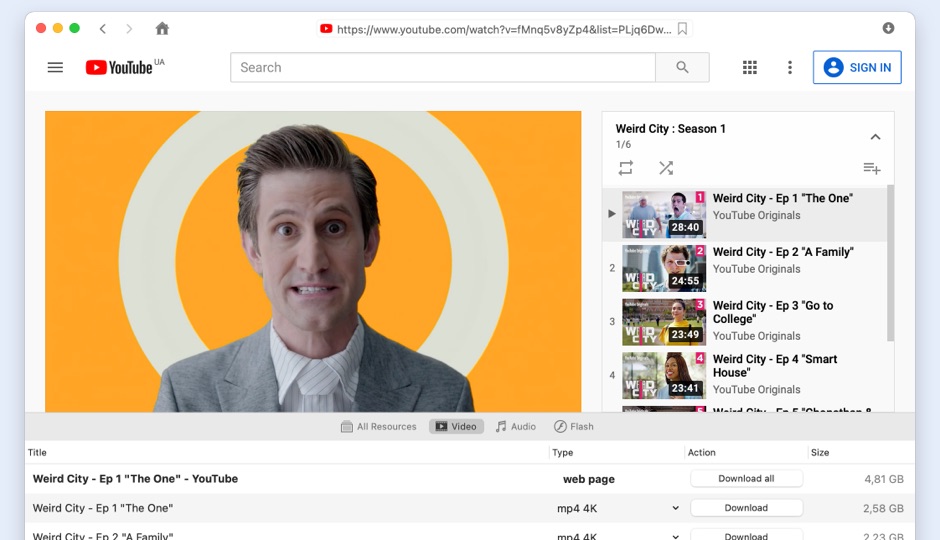Switch to the Flash tab
The width and height of the screenshot is (940, 540).
(x=574, y=427)
